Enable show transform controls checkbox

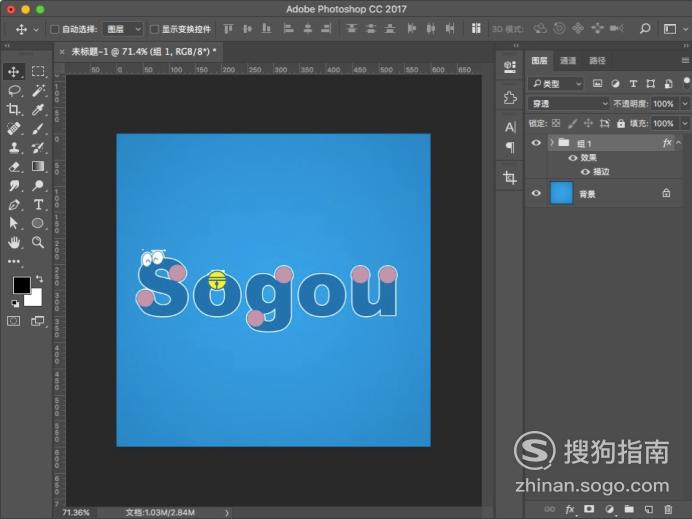154,29
